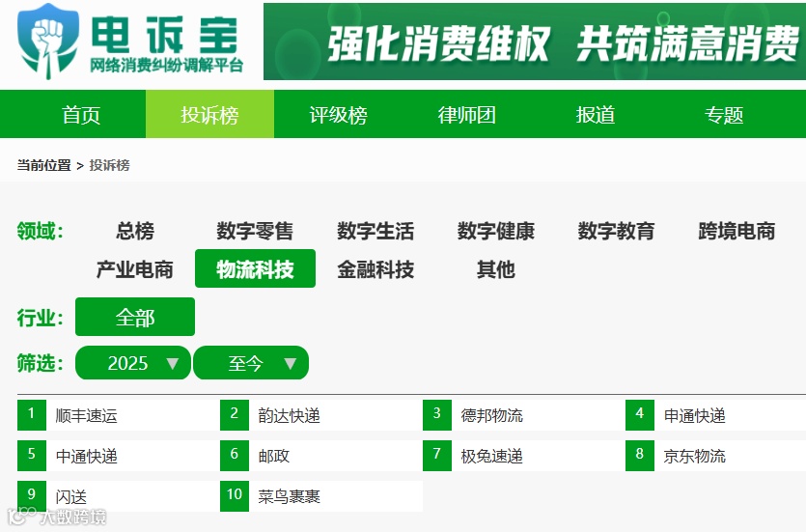Click the 网络消费纠纷调解平台 tagline under the logo
This screenshot has width=806, height=532.
click(166, 66)
